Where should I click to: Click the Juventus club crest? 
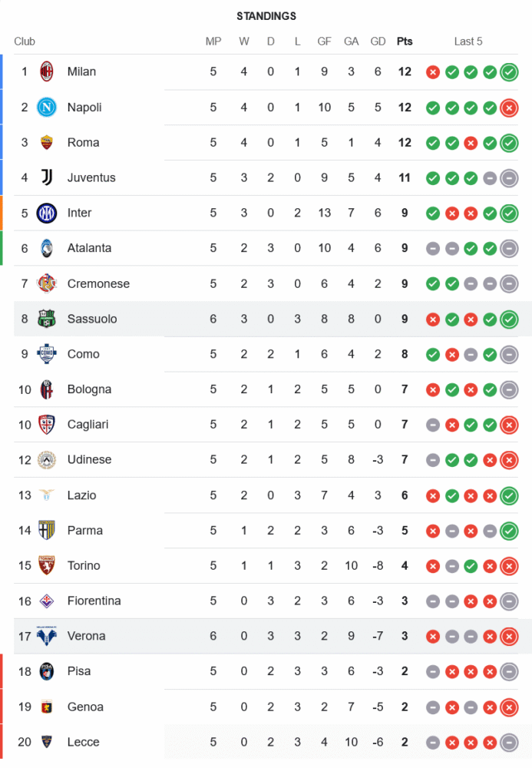click(47, 177)
